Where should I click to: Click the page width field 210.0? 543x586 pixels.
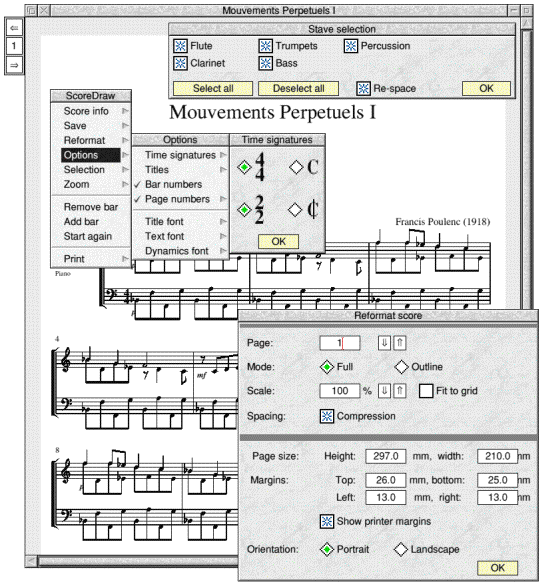coord(497,456)
